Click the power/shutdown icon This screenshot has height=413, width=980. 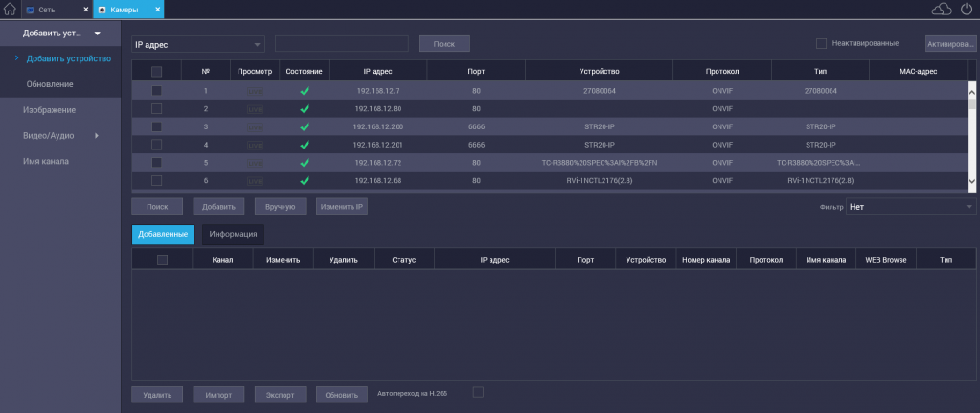click(x=966, y=10)
